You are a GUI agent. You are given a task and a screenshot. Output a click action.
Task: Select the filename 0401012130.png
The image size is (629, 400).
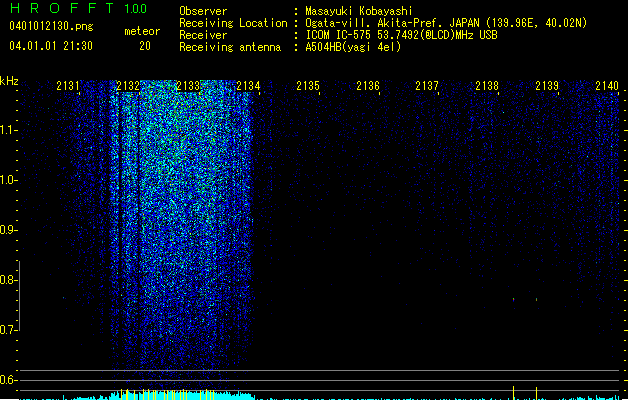pyautogui.click(x=51, y=26)
